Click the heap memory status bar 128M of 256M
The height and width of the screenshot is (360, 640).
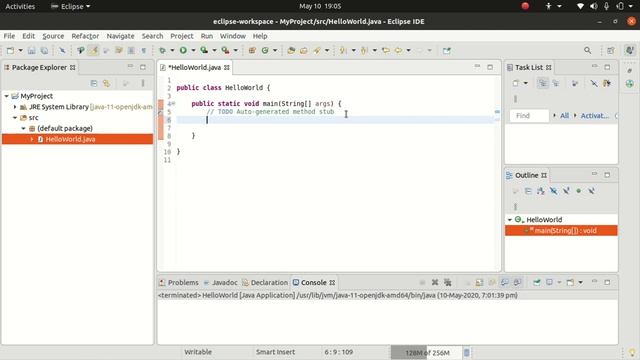point(427,353)
